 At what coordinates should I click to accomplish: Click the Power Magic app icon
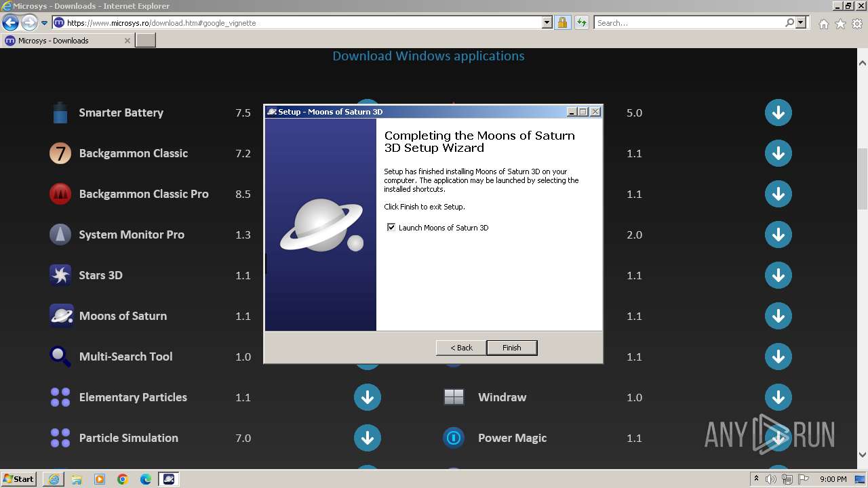coord(454,438)
